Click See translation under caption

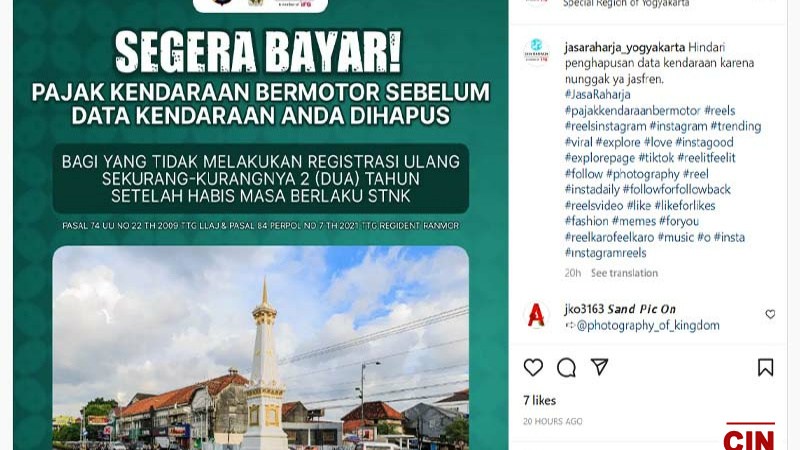click(x=624, y=273)
